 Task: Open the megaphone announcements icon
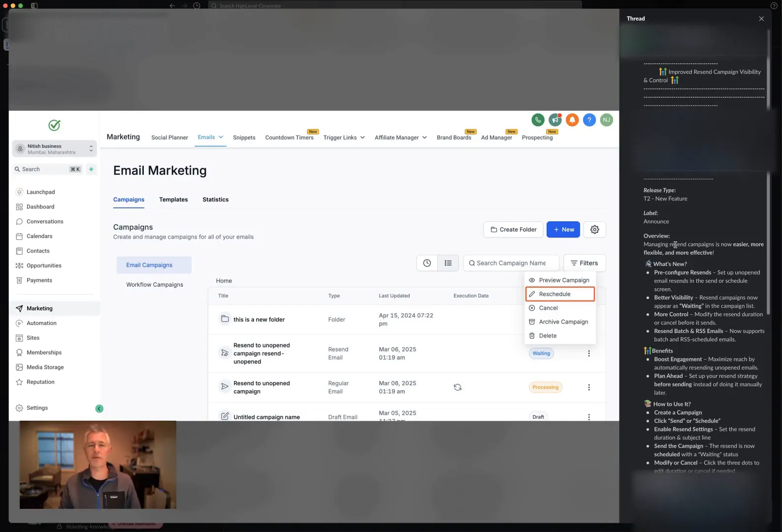click(555, 120)
